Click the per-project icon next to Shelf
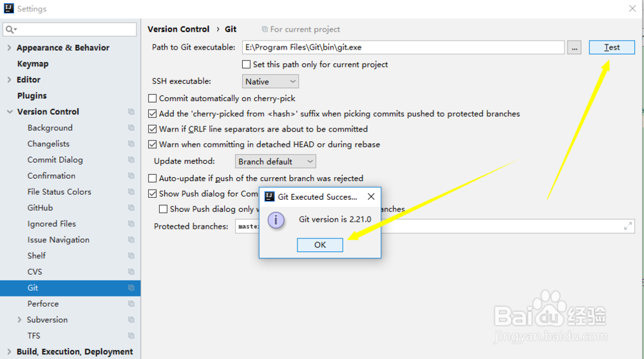The image size is (644, 359). click(x=131, y=256)
